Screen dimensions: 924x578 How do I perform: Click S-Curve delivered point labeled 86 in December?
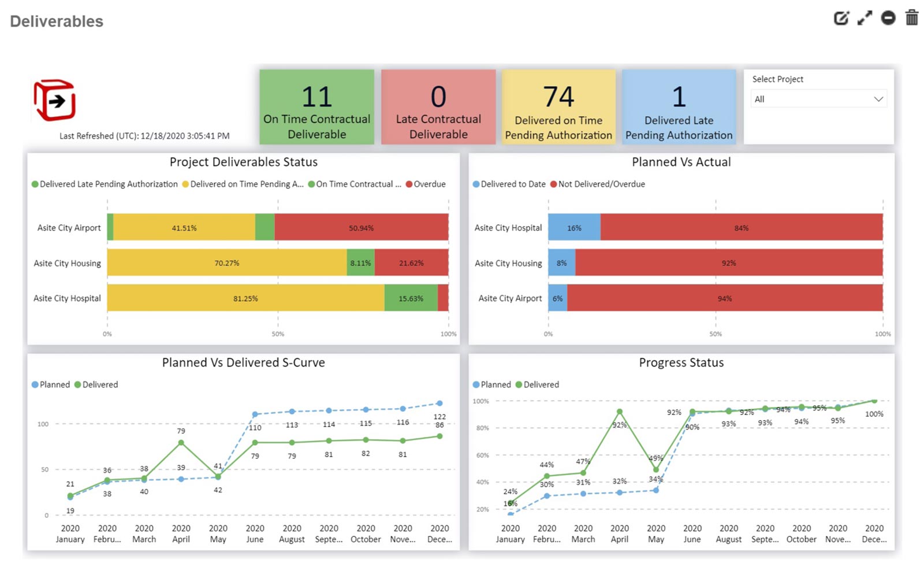pos(439,436)
